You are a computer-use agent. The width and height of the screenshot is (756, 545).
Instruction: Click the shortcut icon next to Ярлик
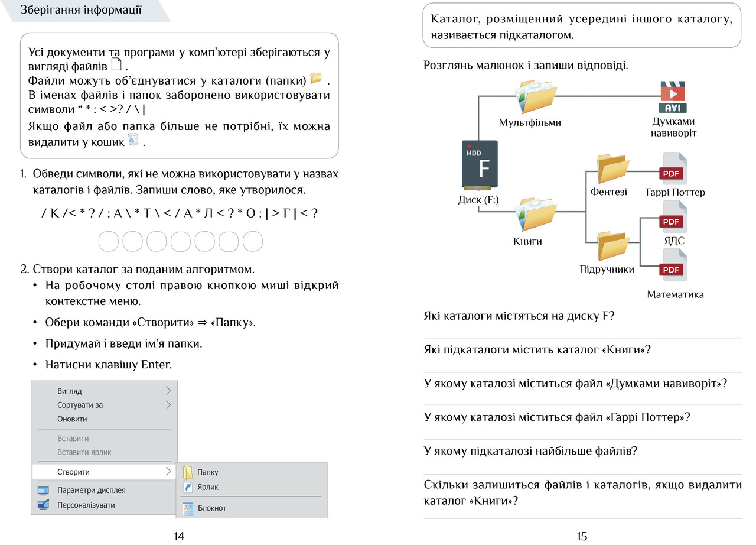coord(188,488)
